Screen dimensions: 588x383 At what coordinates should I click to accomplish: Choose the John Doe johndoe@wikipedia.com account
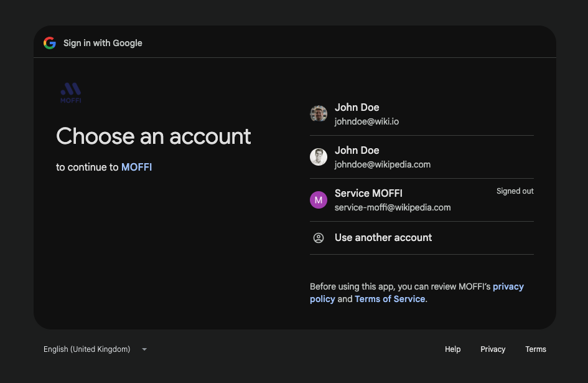click(x=421, y=157)
